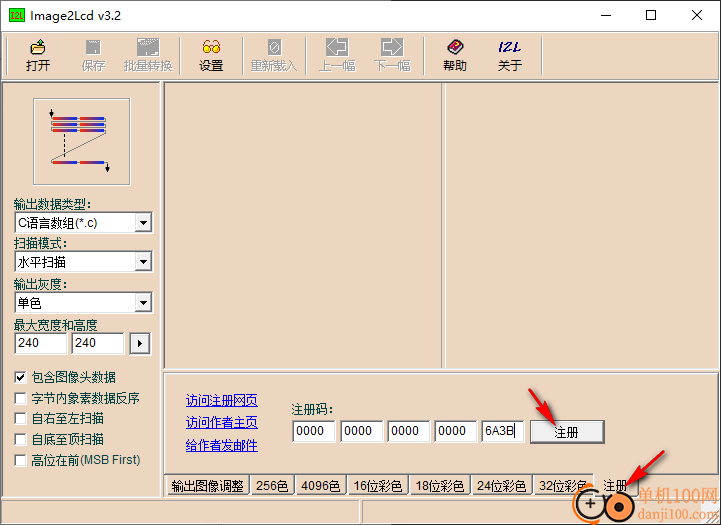Open 设置 (Settings) from the toolbar
721x525 pixels.
click(211, 55)
